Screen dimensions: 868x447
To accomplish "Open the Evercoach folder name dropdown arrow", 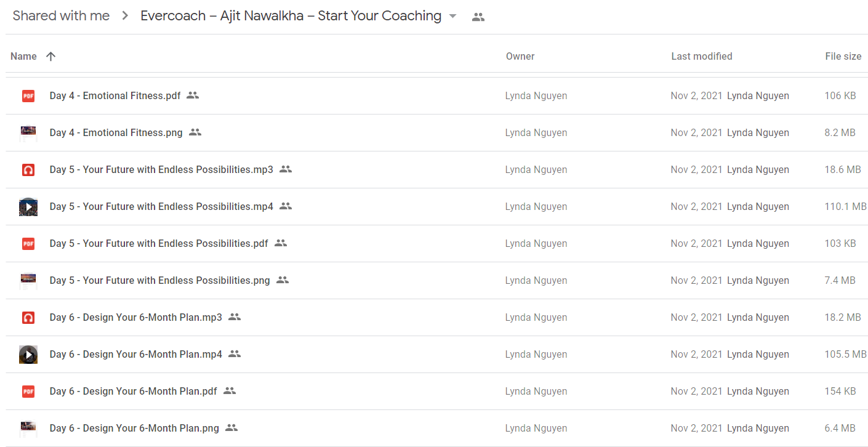I will tap(453, 17).
